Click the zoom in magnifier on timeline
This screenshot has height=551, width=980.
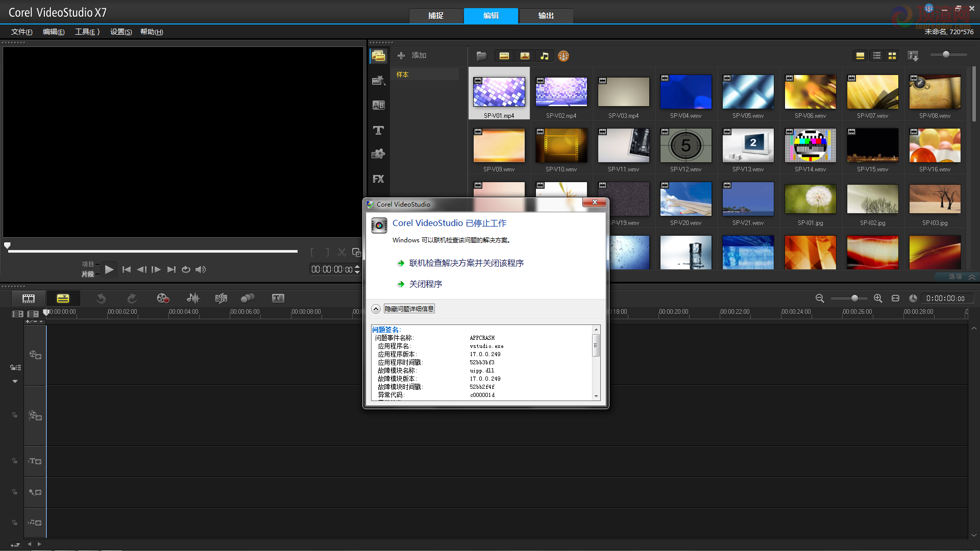coord(878,298)
